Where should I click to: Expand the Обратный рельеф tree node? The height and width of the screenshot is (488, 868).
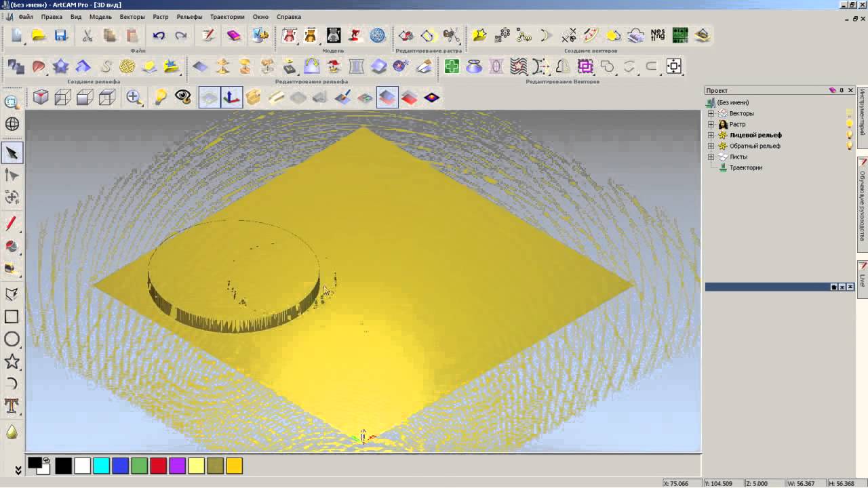tap(711, 146)
